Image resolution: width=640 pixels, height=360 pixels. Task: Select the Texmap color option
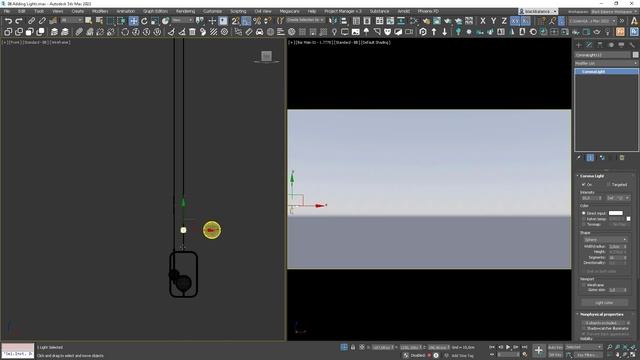coord(584,224)
